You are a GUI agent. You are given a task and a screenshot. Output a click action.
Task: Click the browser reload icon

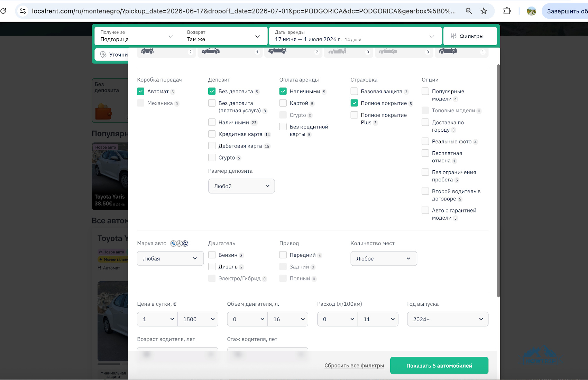tap(3, 11)
